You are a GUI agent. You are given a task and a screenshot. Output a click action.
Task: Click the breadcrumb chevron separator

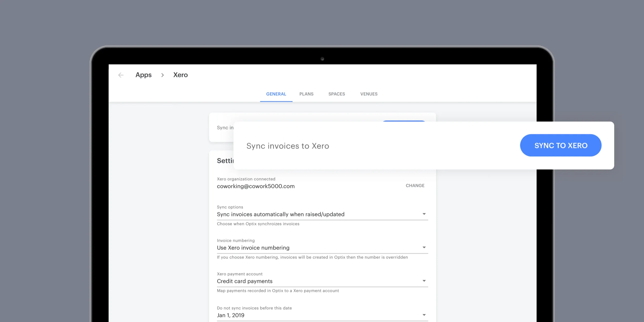coord(163,75)
